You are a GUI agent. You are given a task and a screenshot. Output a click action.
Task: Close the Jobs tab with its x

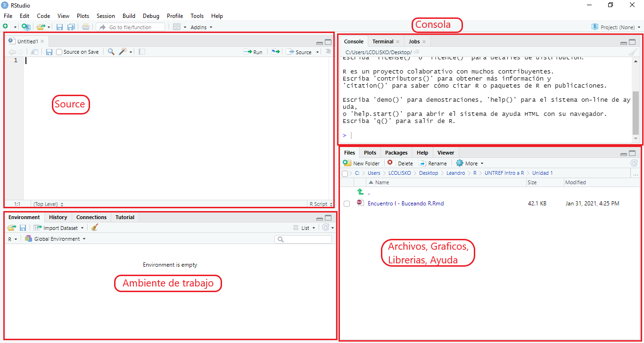pos(424,41)
